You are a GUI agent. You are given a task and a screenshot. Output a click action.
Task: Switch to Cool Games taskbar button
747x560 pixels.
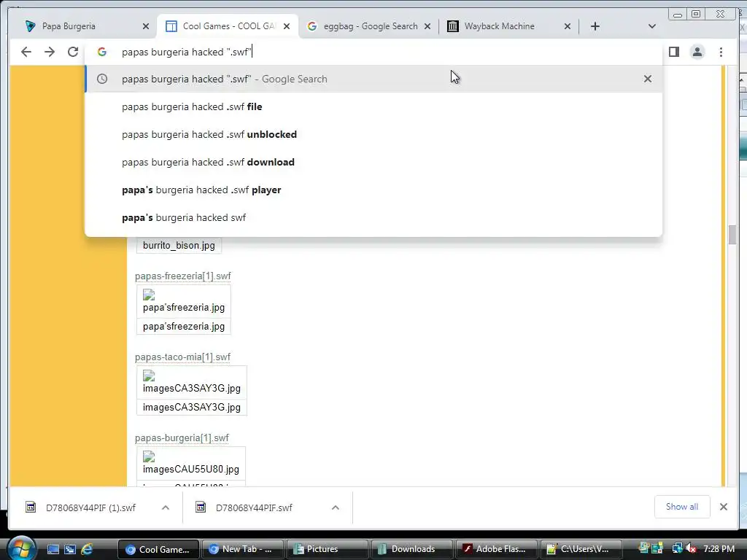(159, 549)
